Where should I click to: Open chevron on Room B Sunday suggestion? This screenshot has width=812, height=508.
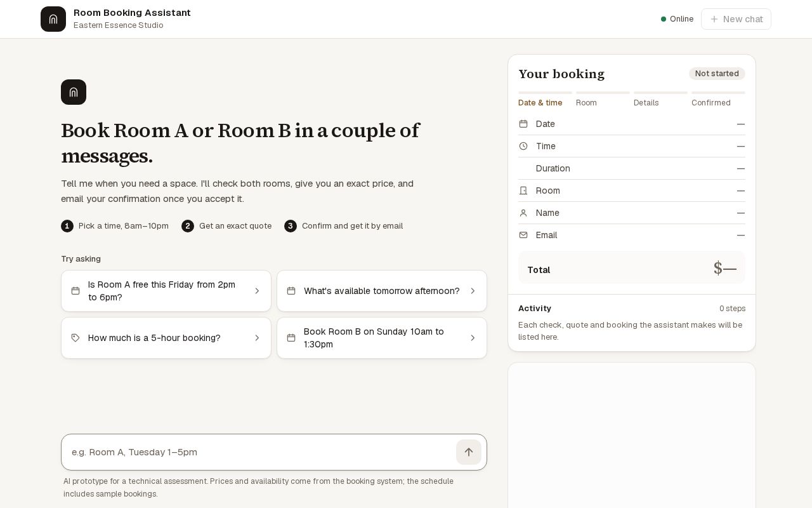(x=473, y=338)
